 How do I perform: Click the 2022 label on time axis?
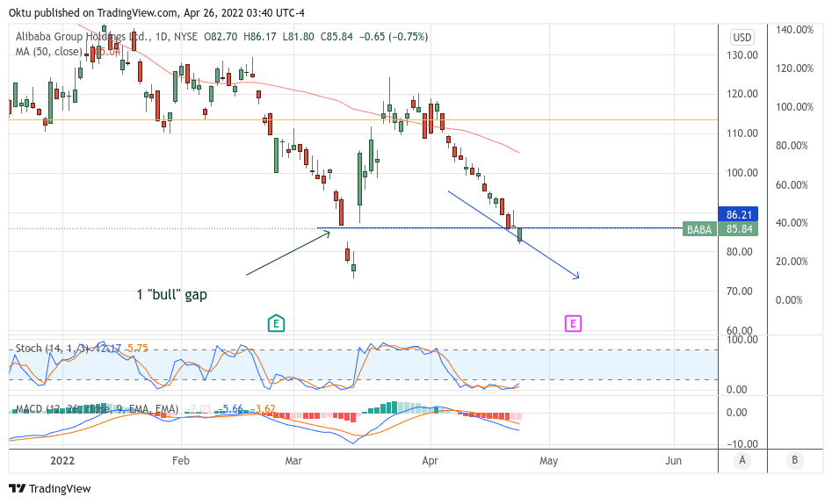pyautogui.click(x=62, y=460)
